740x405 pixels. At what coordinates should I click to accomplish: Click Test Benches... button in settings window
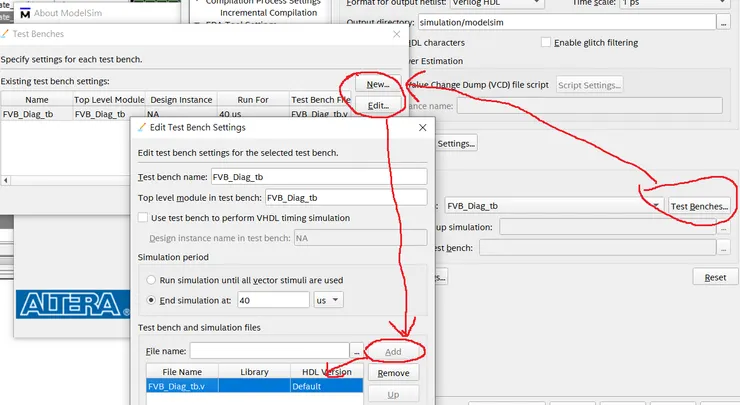[699, 206]
